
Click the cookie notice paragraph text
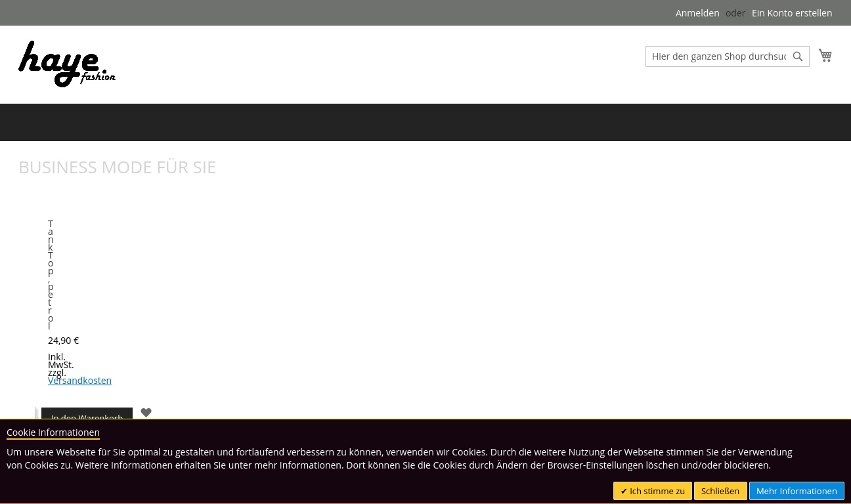click(394, 459)
